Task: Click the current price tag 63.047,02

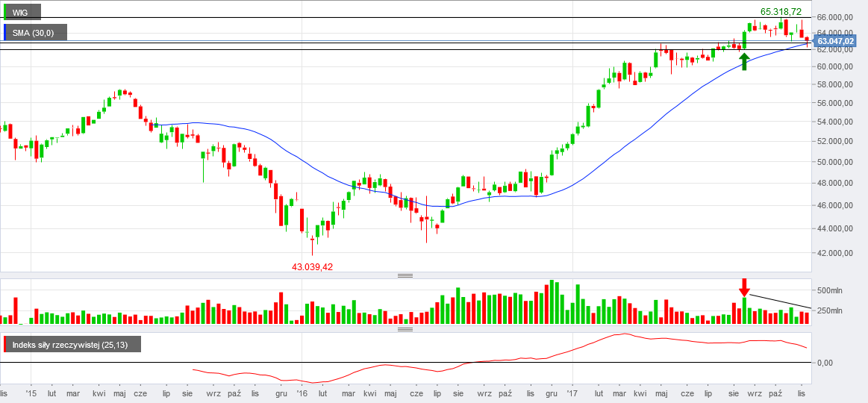Action: [837, 41]
